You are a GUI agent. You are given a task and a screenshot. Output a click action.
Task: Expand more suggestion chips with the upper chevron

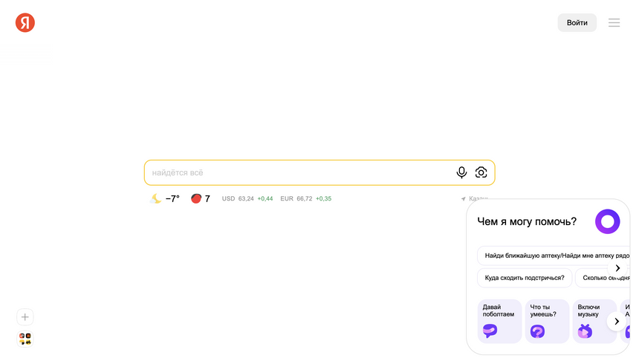(x=617, y=268)
